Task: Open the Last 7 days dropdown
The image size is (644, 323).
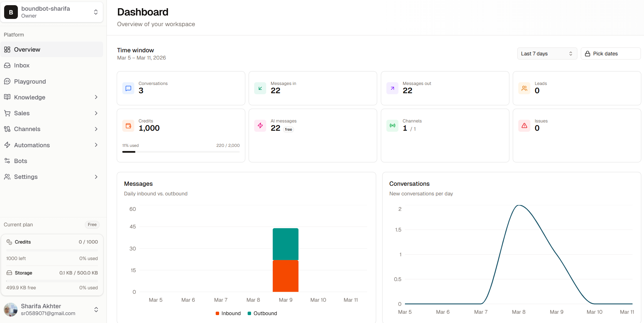Action: [546, 54]
